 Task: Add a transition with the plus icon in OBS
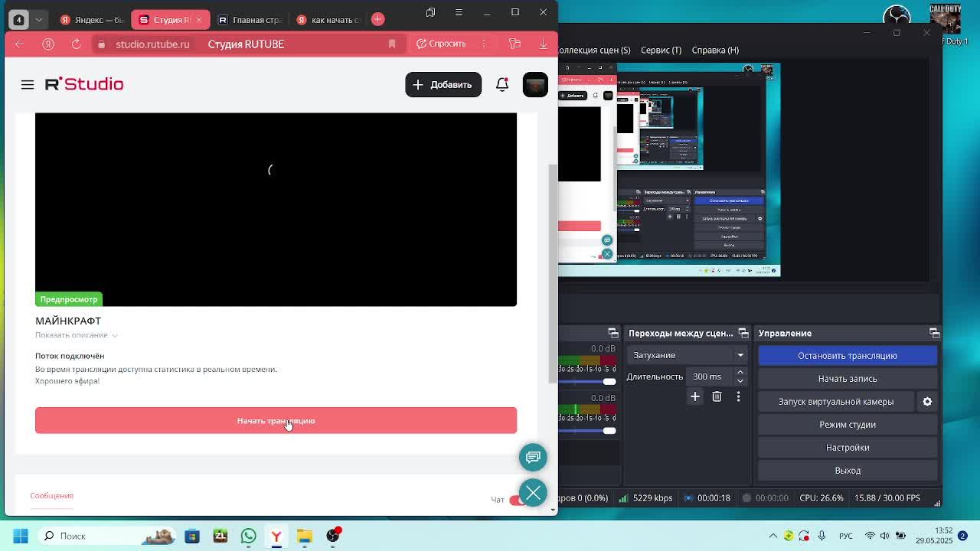[x=695, y=396]
